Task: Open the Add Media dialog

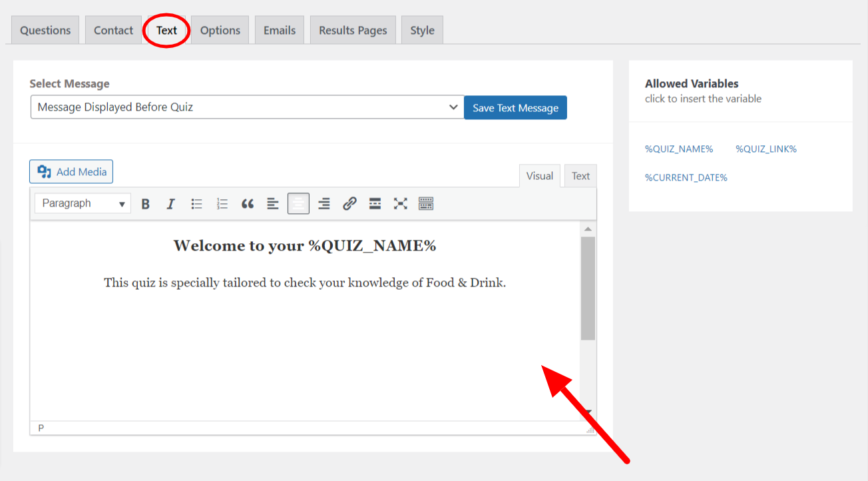Action: coord(71,171)
